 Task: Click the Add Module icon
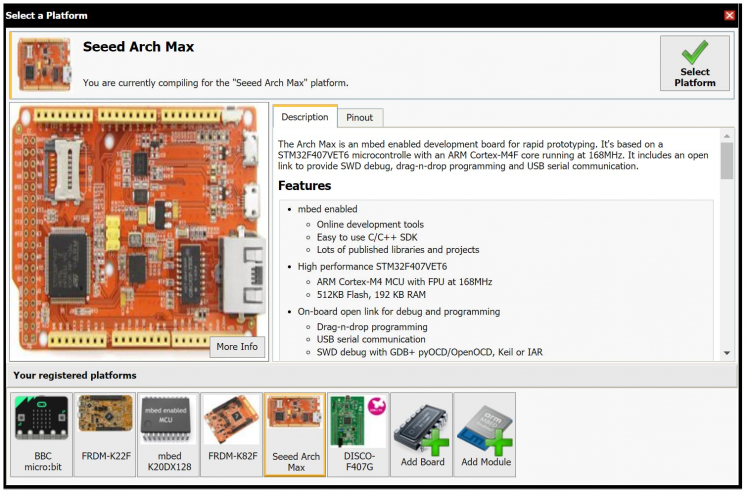point(484,434)
